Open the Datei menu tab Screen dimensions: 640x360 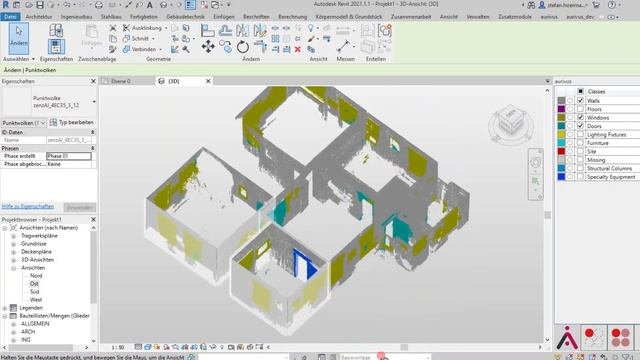point(10,17)
